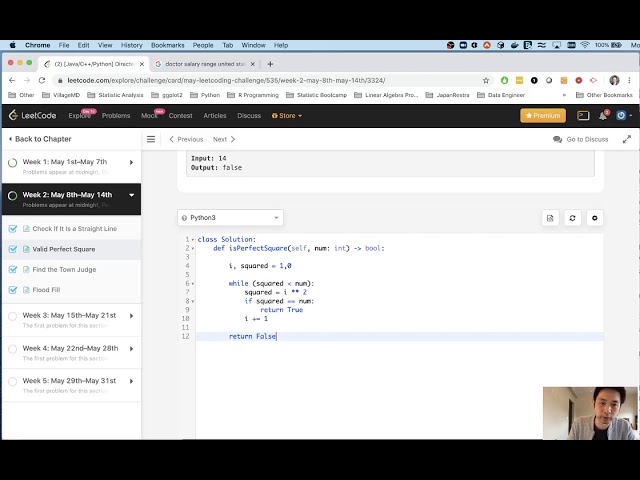Go to Previous problem

[186, 139]
